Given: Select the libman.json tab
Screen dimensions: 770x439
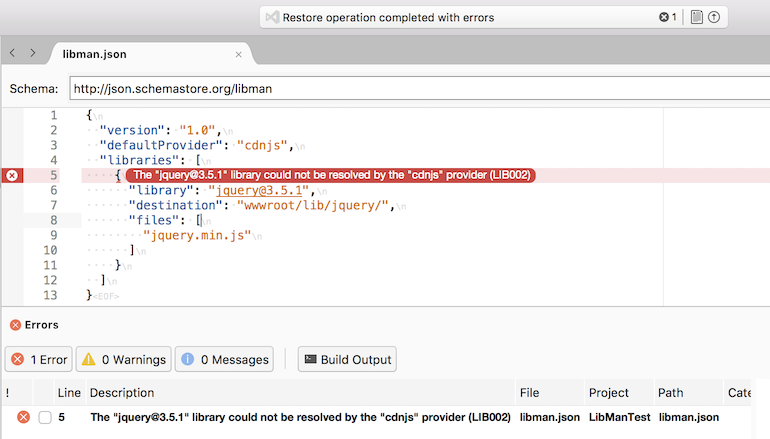Looking at the screenshot, I should pos(94,54).
